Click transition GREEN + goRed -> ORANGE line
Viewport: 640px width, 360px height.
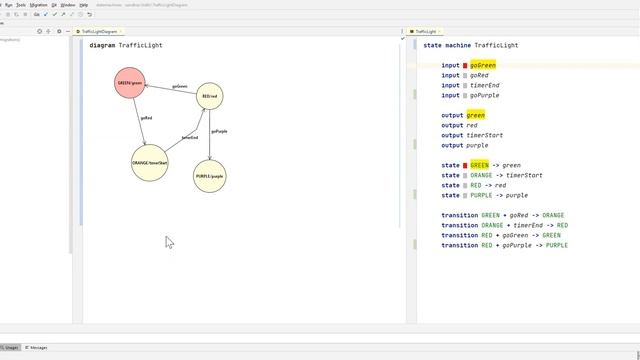502,215
